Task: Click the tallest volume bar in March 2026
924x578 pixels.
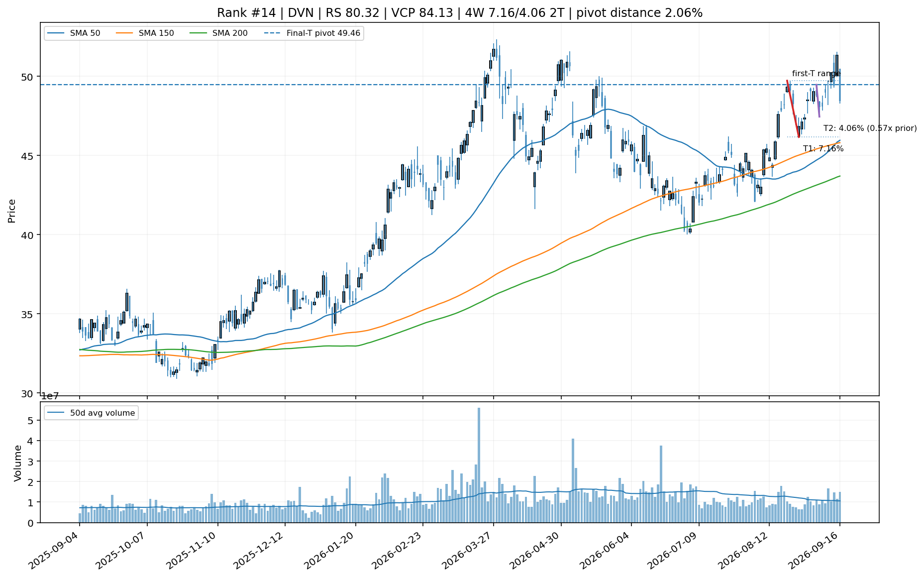Action: coord(479,465)
